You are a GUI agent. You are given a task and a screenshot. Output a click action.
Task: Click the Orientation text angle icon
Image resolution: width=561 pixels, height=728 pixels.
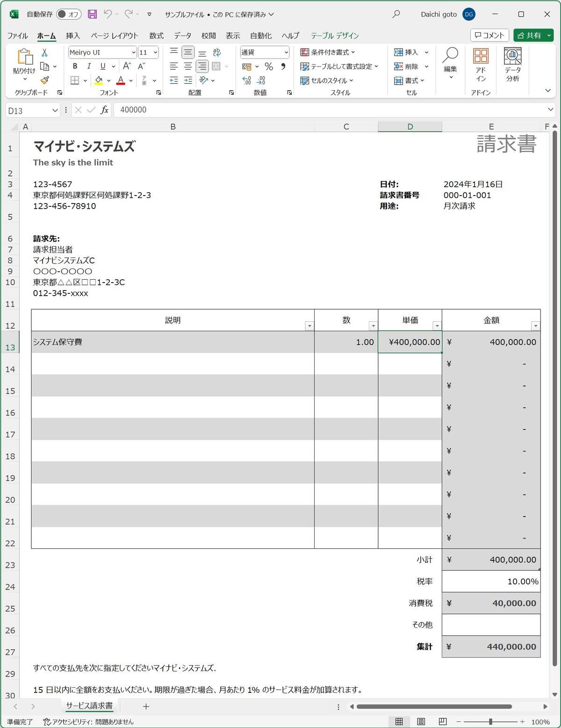[x=204, y=80]
